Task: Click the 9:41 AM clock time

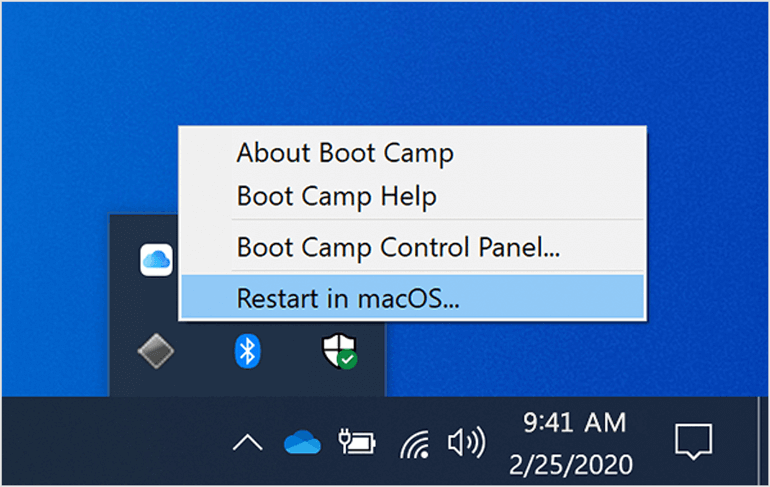Action: coord(575,421)
